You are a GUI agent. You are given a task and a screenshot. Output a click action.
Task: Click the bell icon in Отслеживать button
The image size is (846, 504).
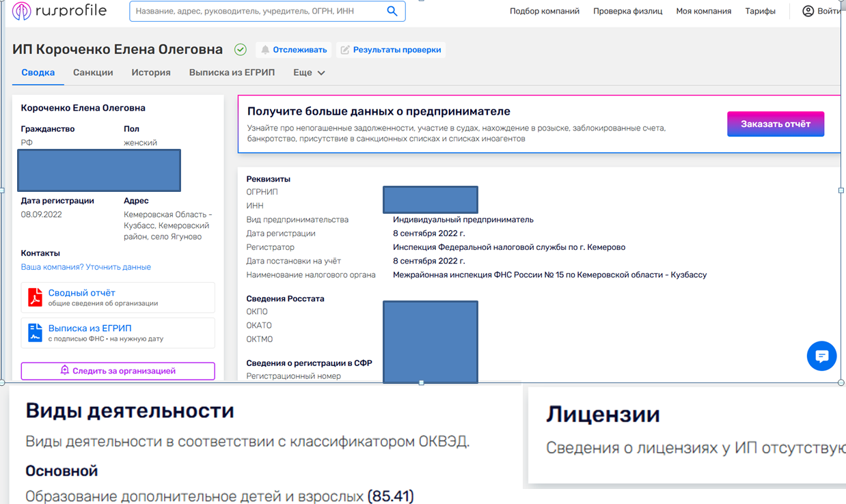[x=265, y=50]
